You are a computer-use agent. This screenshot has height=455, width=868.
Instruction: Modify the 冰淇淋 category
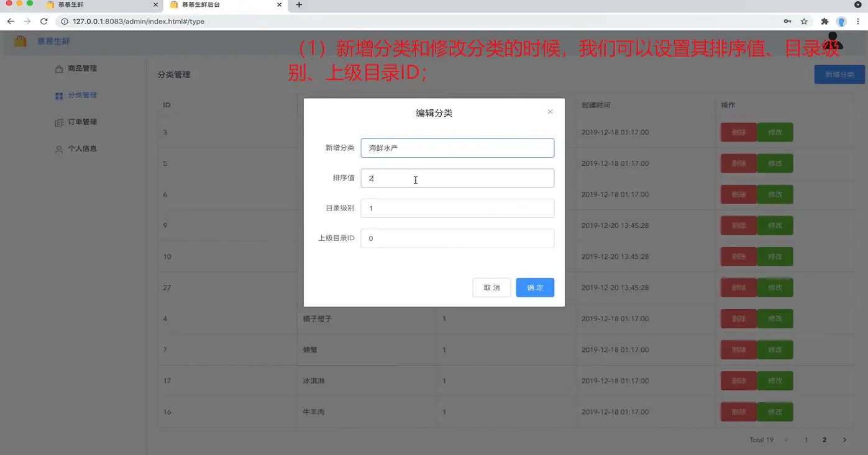click(x=775, y=381)
